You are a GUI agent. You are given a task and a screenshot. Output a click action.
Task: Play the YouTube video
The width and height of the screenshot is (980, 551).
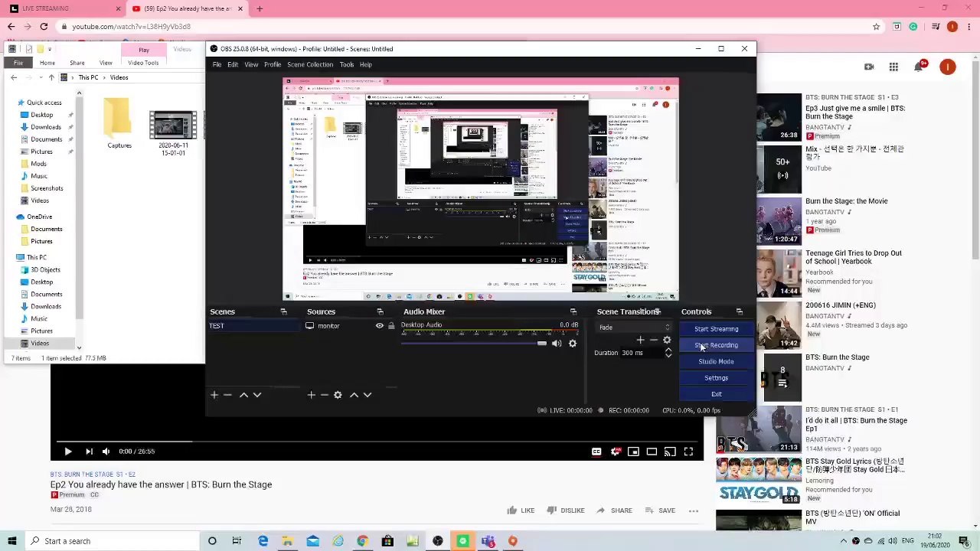coord(67,452)
